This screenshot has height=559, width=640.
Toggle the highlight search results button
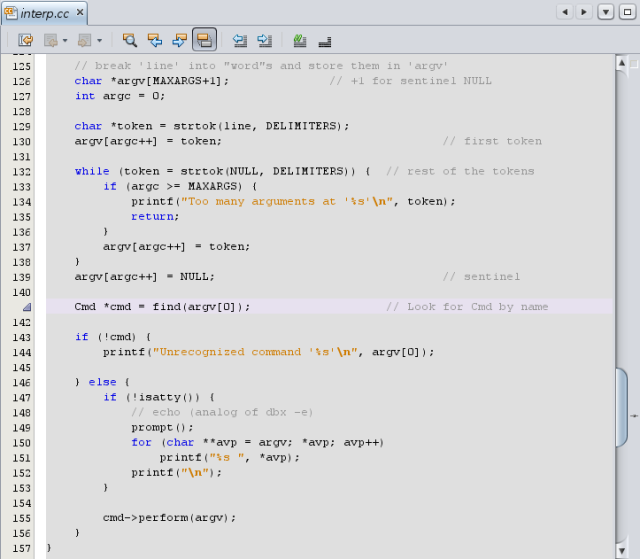[x=204, y=40]
